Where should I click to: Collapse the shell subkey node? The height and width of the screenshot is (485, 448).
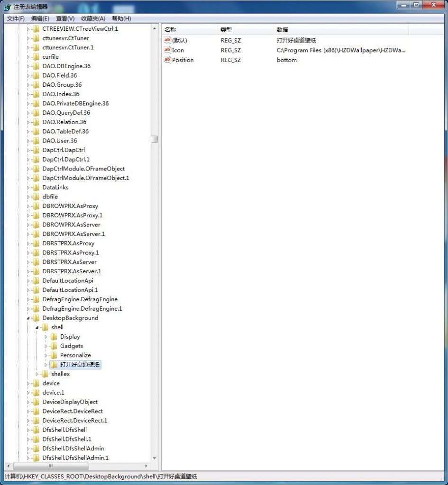(x=37, y=327)
